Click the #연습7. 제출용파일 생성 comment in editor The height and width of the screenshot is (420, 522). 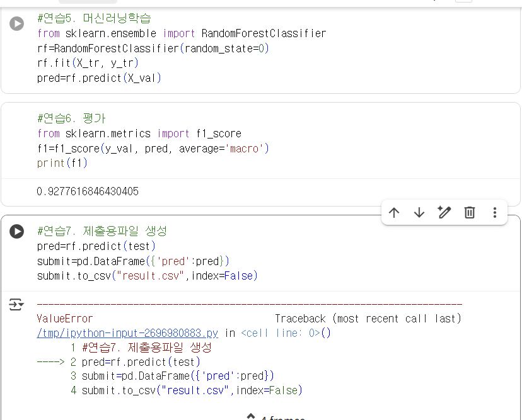point(101,231)
